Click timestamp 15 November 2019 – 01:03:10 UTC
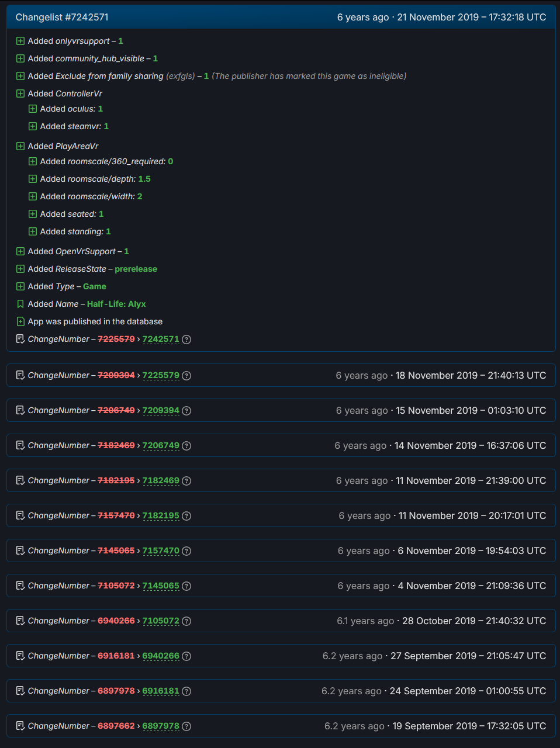The image size is (560, 748). tap(471, 410)
